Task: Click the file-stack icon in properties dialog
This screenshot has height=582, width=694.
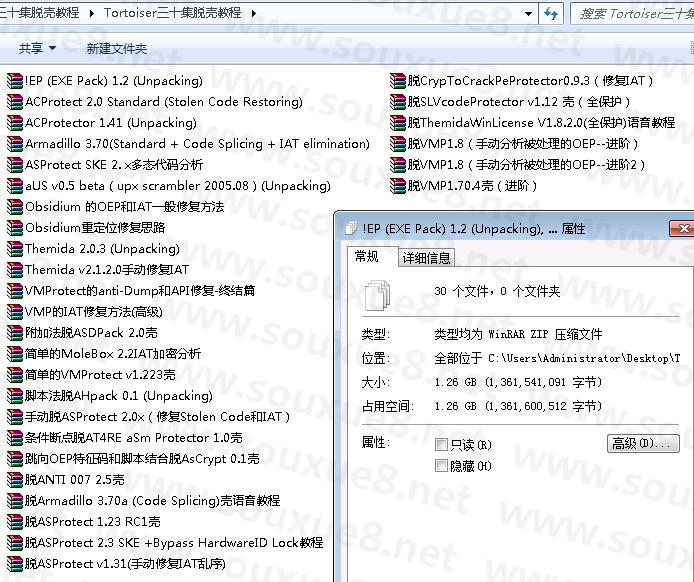Action: point(378,294)
